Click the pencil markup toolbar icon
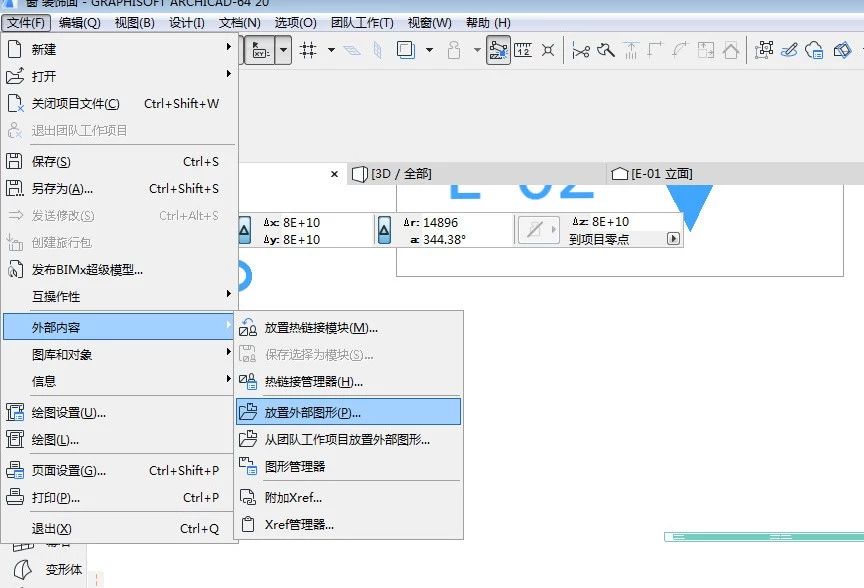The width and height of the screenshot is (864, 588). click(x=789, y=50)
